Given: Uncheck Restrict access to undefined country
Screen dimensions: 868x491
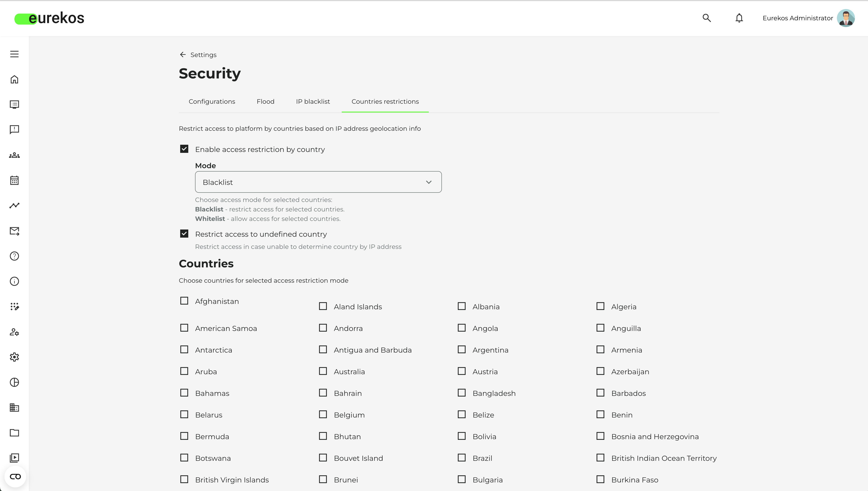Looking at the screenshot, I should 184,234.
